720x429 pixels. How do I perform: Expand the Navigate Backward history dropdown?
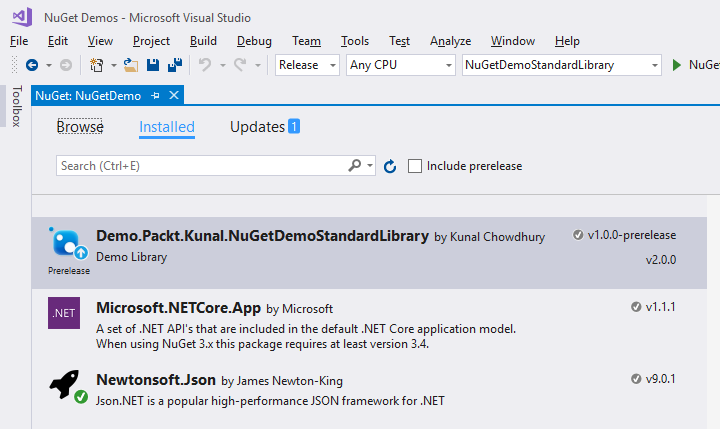[49, 66]
